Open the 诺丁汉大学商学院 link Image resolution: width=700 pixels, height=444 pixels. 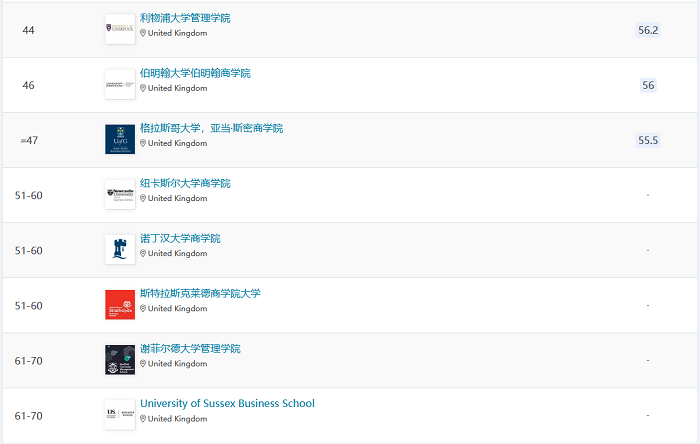(x=180, y=238)
